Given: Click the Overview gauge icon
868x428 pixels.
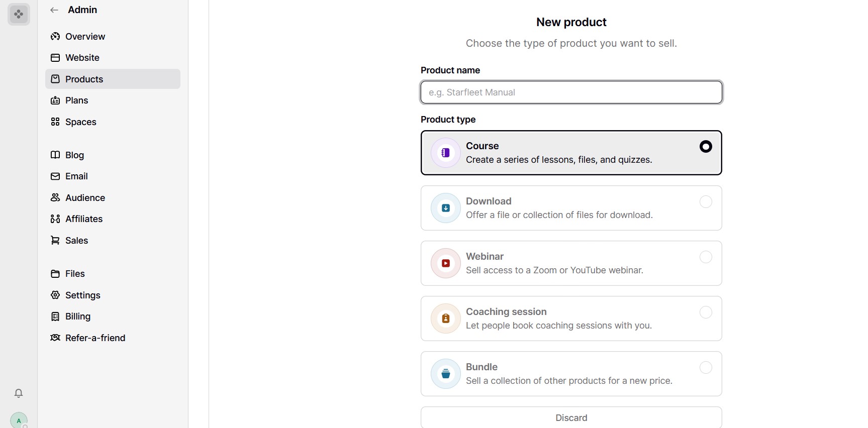Looking at the screenshot, I should [x=55, y=36].
